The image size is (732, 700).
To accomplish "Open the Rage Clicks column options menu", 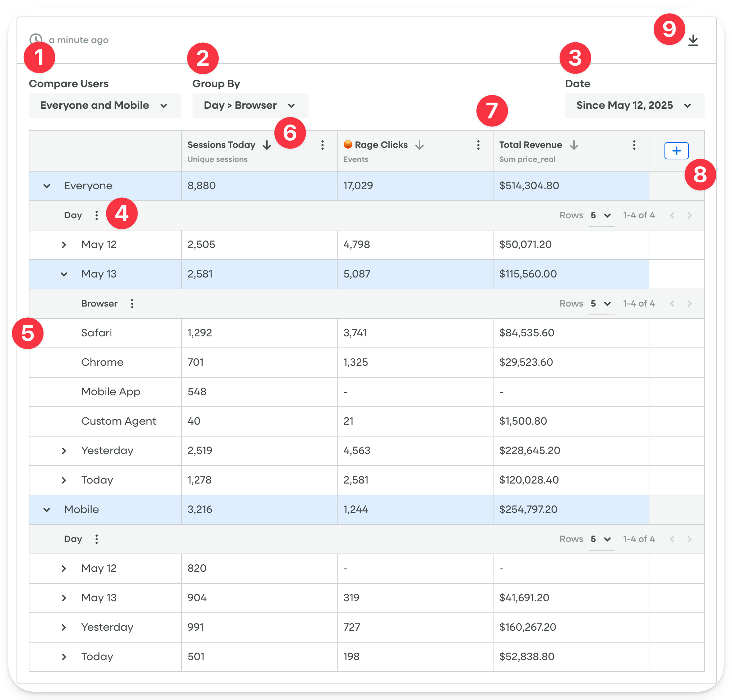I will 478,145.
